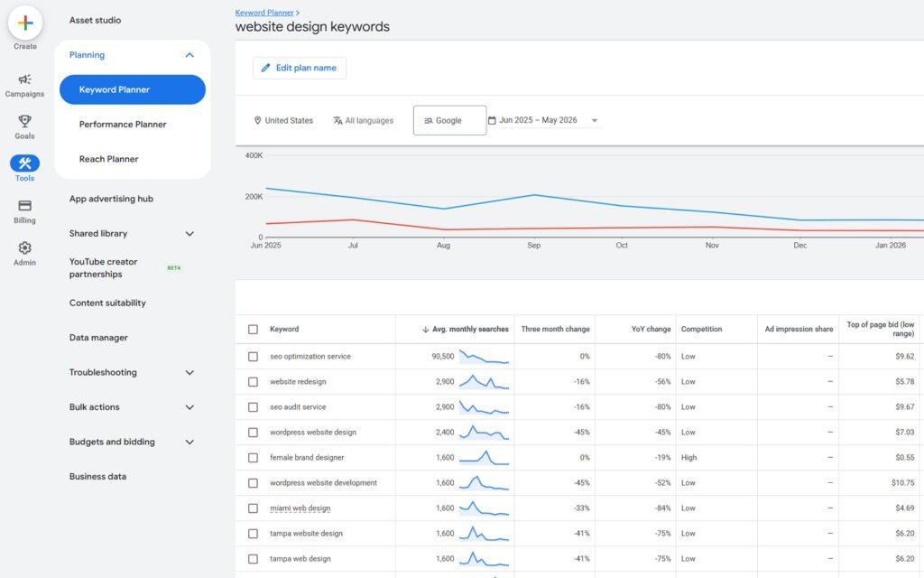Viewport: 924px width, 578px height.
Task: Click the search network icon beside Google
Action: (429, 120)
